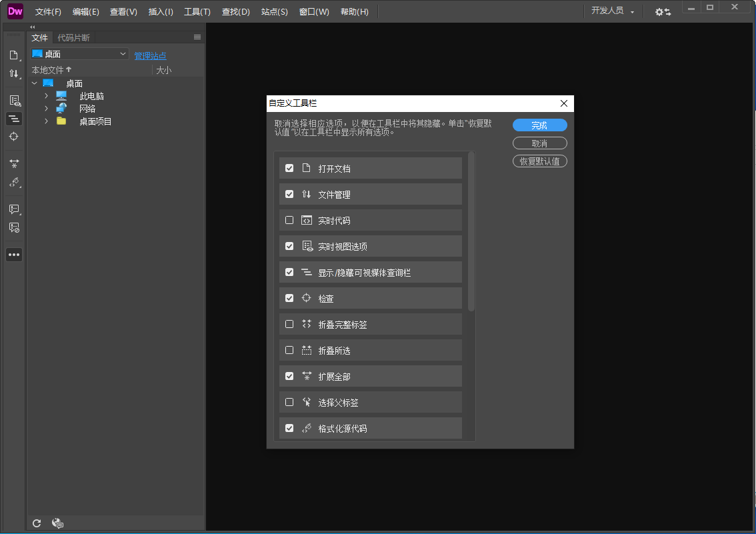Screen dimensions: 756x534
Task: Click the 选择父标签 cursor icon in dialog list
Action: coord(307,402)
